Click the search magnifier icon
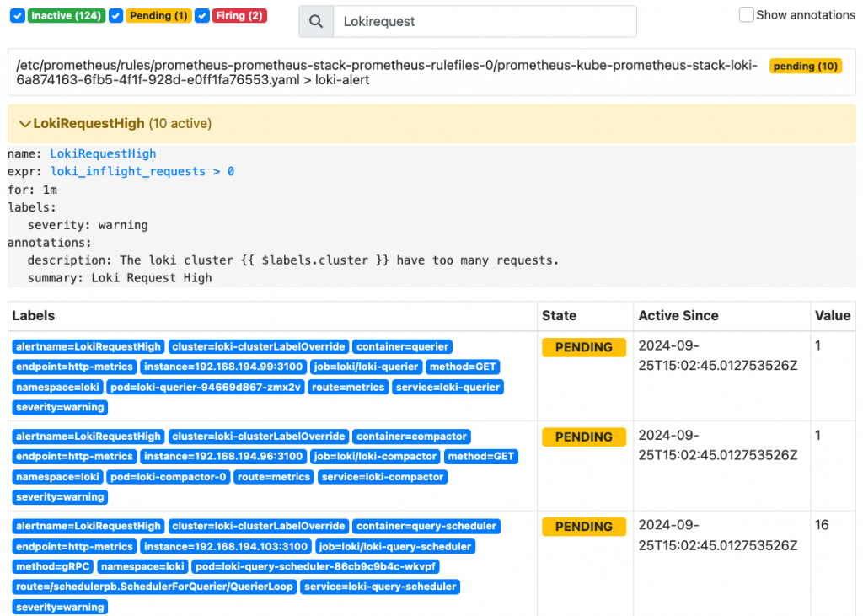 [x=316, y=21]
